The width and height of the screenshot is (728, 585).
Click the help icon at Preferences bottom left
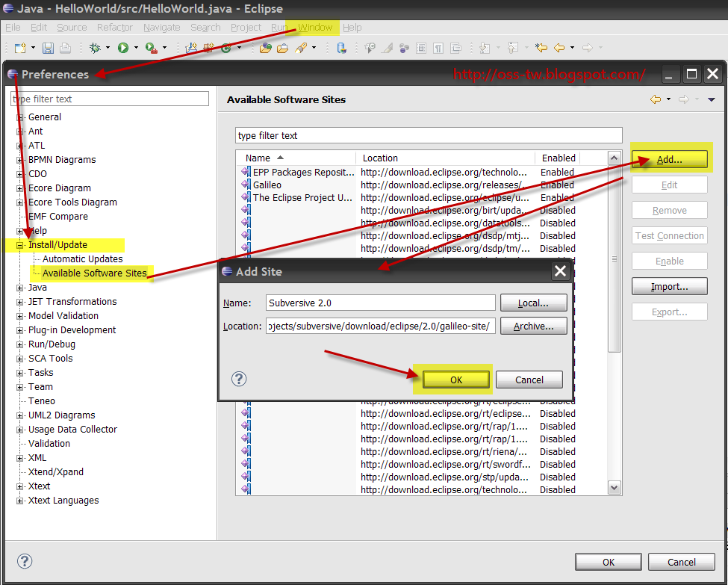point(25,561)
